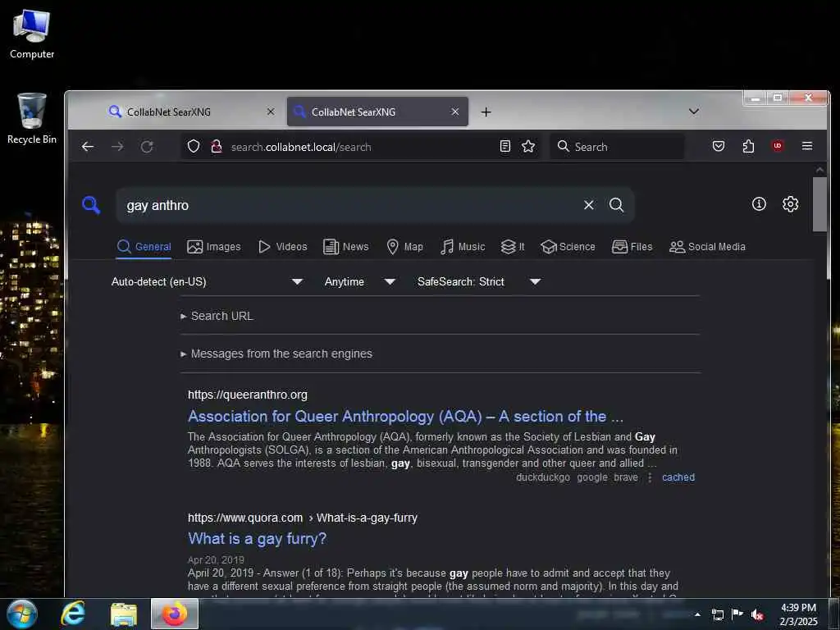Open the network tray icon

[717, 614]
